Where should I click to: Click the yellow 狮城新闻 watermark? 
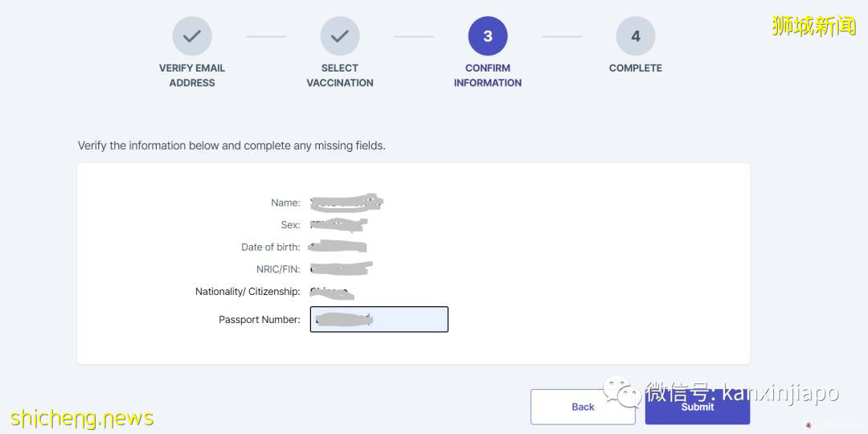click(813, 25)
